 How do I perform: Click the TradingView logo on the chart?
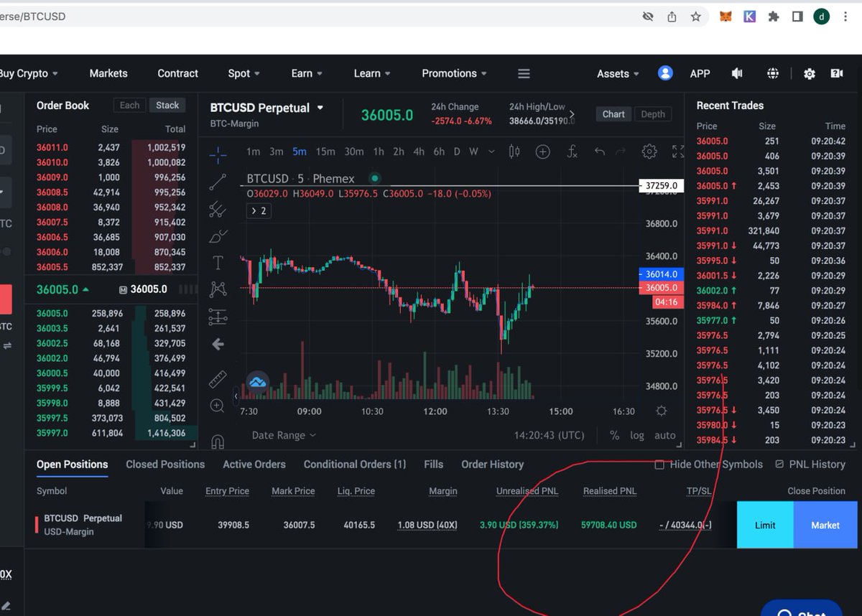[x=257, y=382]
